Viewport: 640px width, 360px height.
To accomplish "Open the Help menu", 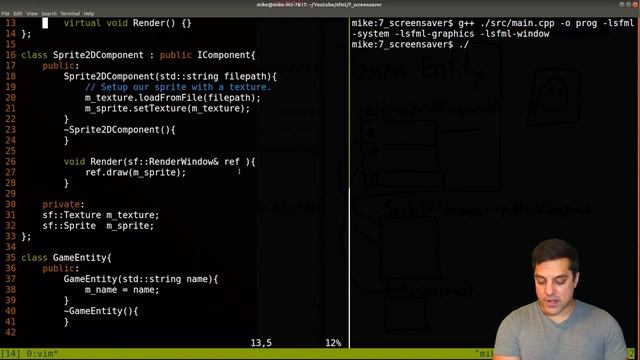I will (x=89, y=13).
